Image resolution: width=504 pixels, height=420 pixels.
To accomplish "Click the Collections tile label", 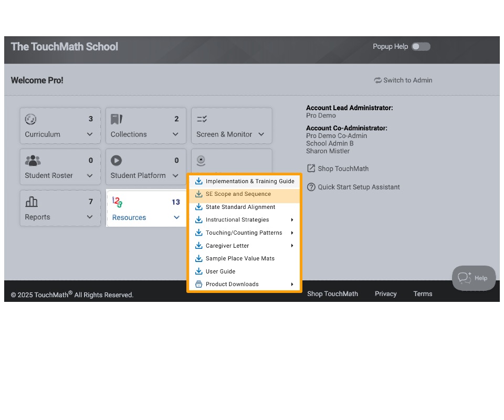I will (129, 134).
